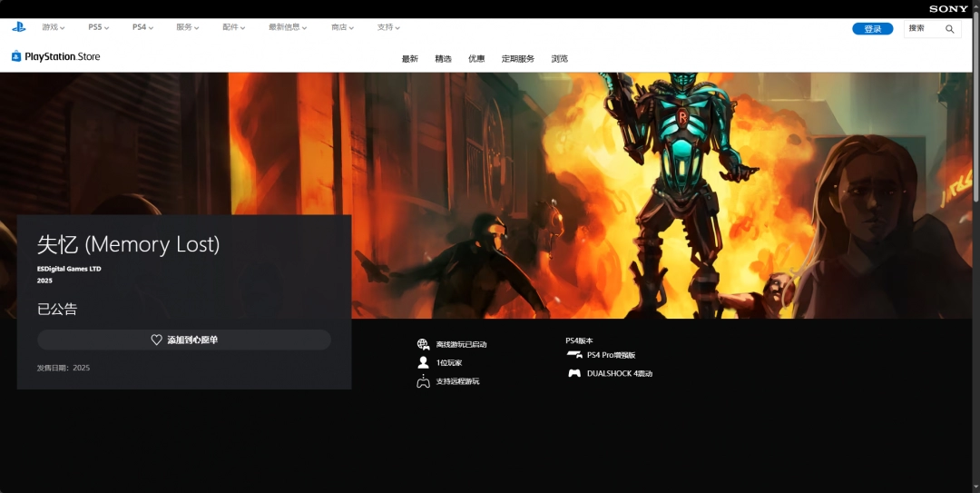Click the search magnifying glass icon
Screen dimensions: 980x493
(x=950, y=29)
